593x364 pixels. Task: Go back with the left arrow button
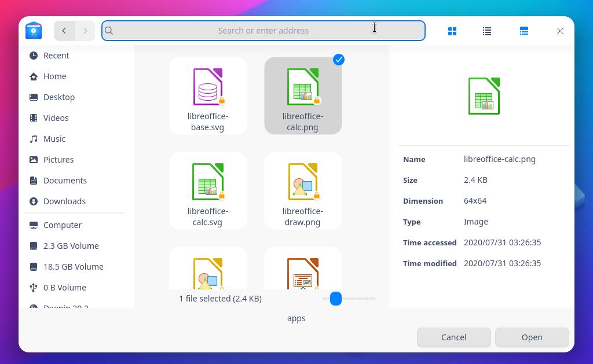coord(64,31)
